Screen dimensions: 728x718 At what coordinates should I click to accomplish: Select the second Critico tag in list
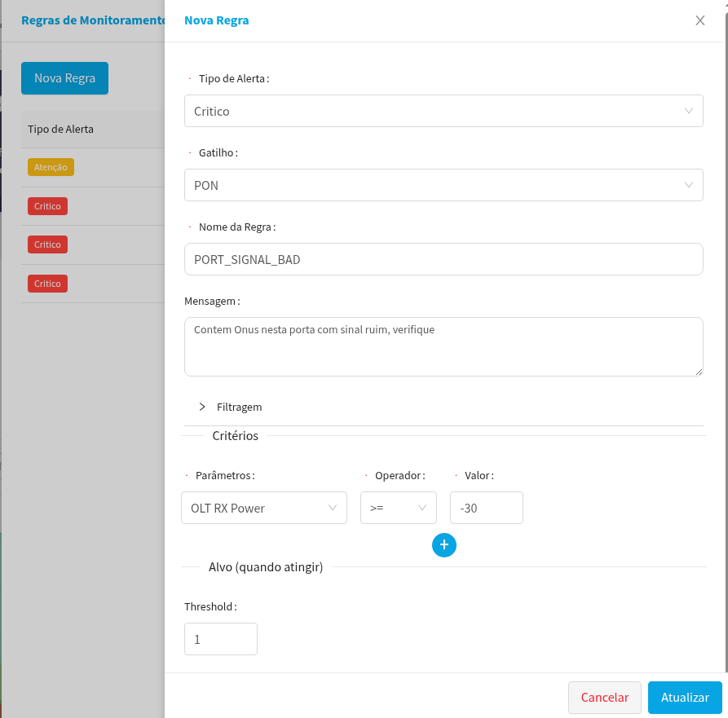coord(47,244)
